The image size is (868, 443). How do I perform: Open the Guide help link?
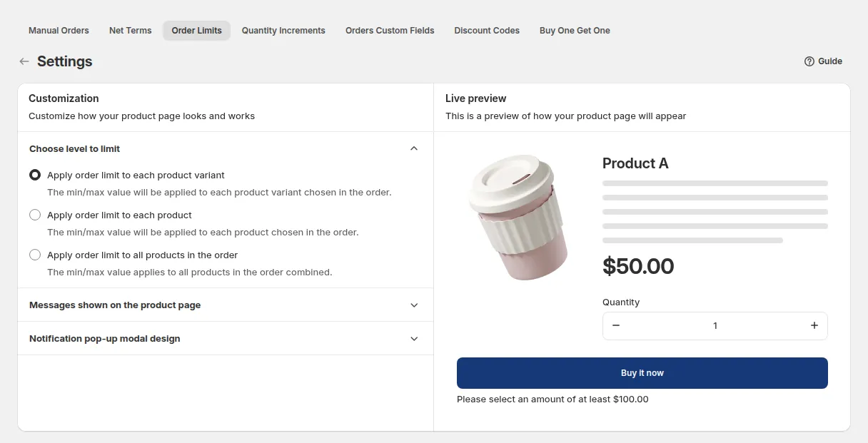click(x=823, y=61)
